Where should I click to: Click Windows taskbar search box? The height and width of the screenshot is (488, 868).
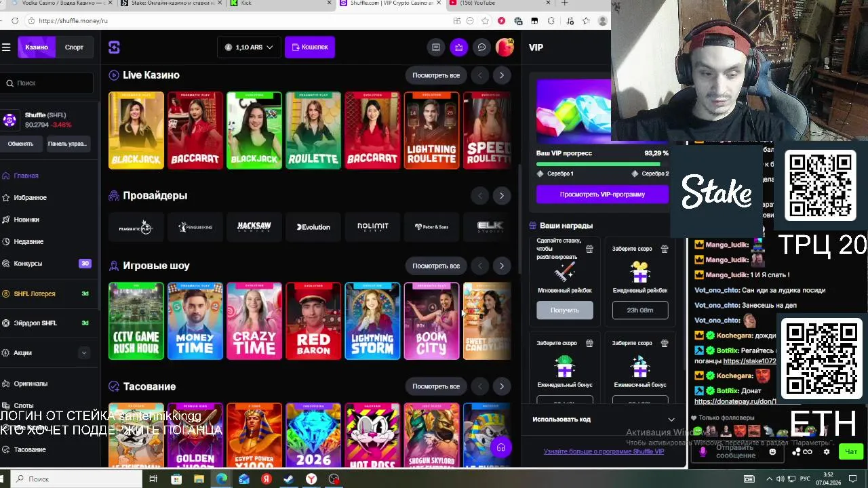75,479
